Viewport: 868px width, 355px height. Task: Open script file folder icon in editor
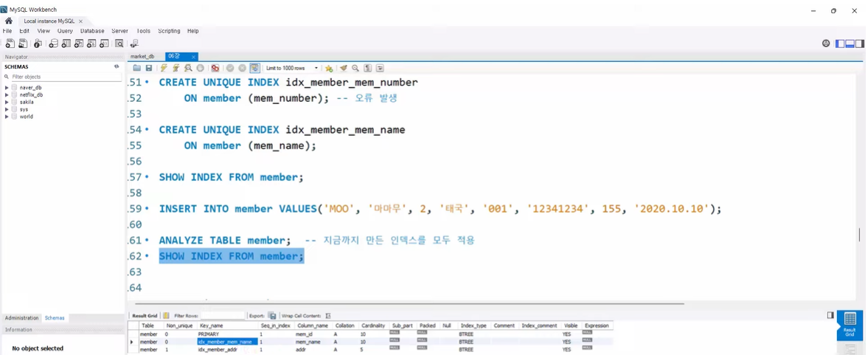tap(136, 68)
